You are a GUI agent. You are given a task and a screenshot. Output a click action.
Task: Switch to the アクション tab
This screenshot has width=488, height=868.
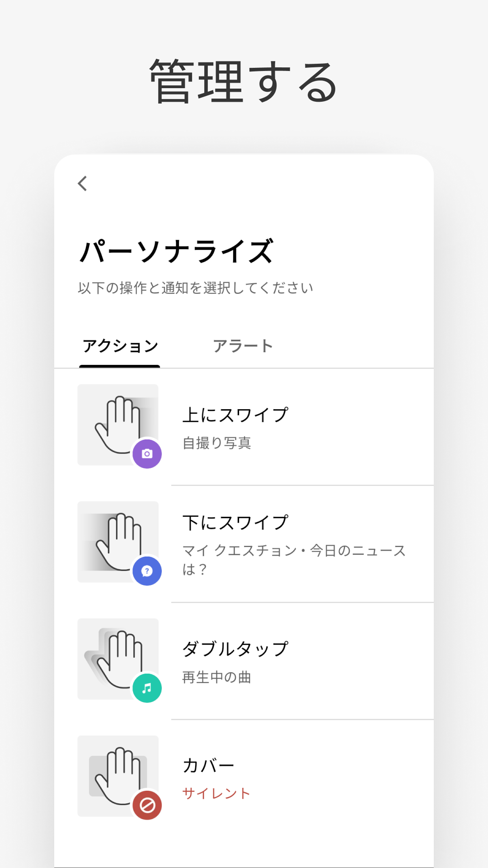(x=120, y=346)
